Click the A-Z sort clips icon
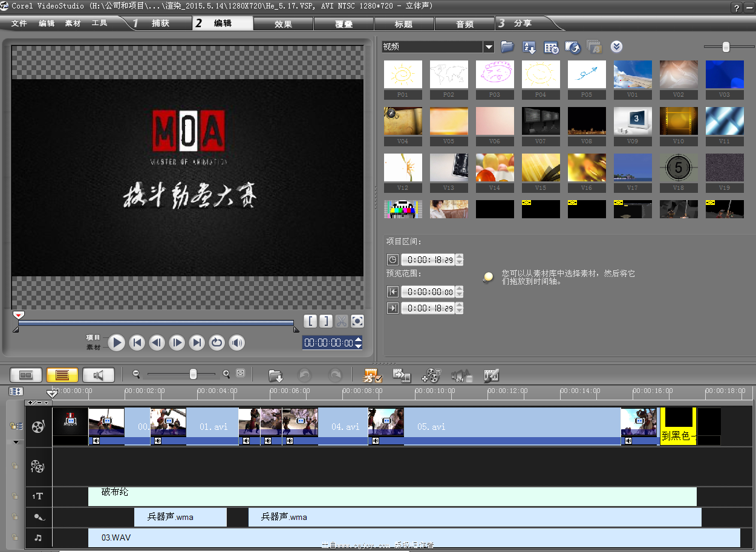756x552 pixels. pyautogui.click(x=529, y=47)
